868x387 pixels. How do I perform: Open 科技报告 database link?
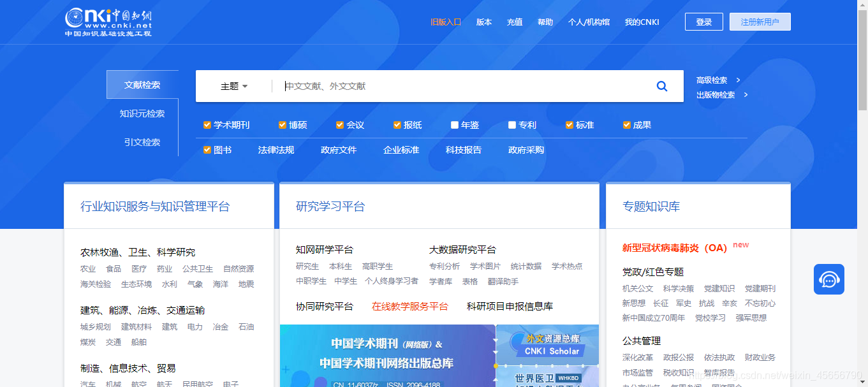click(464, 150)
